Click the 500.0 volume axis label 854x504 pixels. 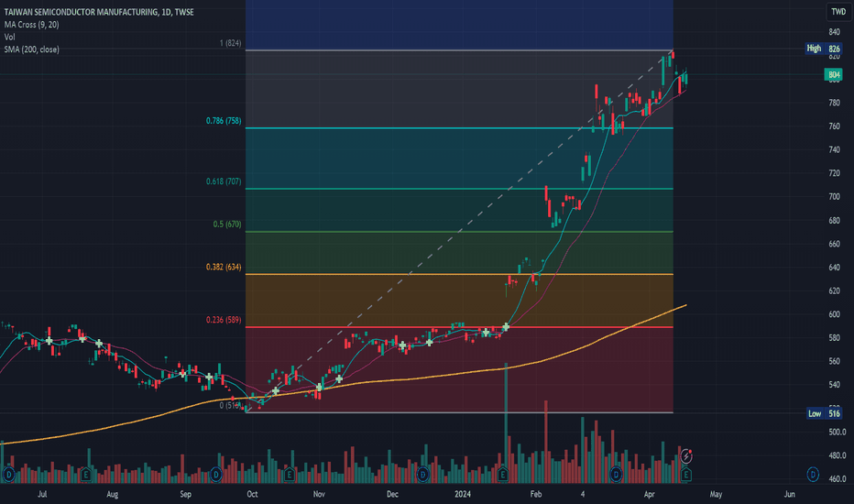pyautogui.click(x=837, y=432)
